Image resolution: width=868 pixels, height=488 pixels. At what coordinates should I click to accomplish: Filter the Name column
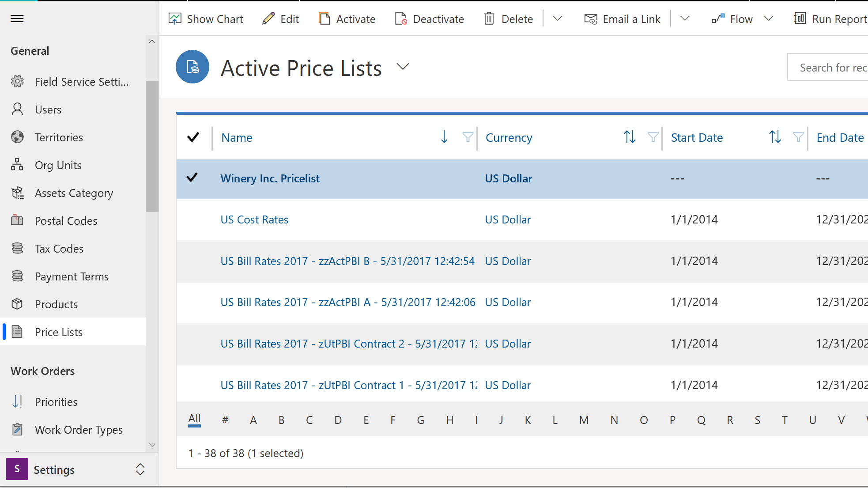(468, 137)
